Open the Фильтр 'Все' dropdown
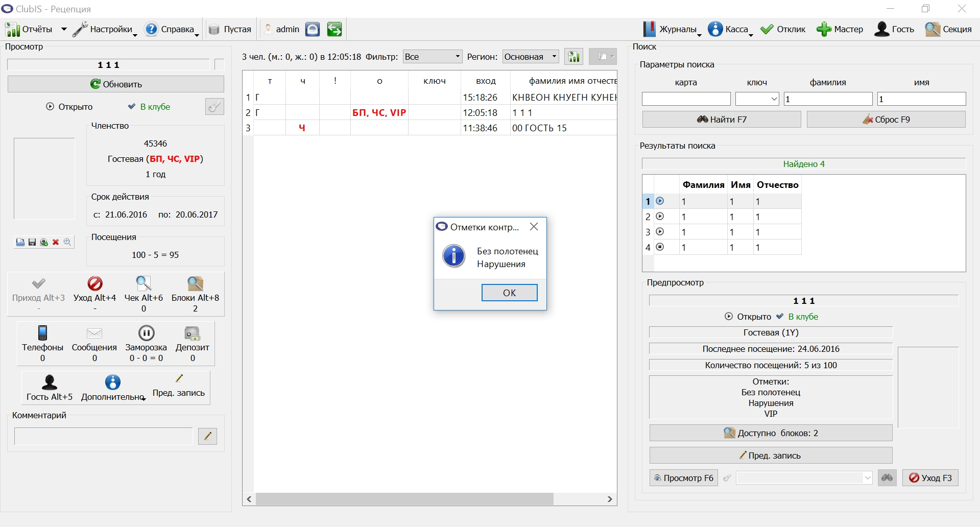Image resolution: width=980 pixels, height=527 pixels. click(433, 57)
